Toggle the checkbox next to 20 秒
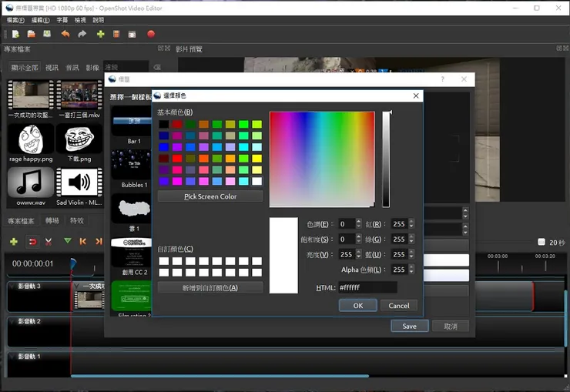The width and height of the screenshot is (570, 392). (541, 242)
